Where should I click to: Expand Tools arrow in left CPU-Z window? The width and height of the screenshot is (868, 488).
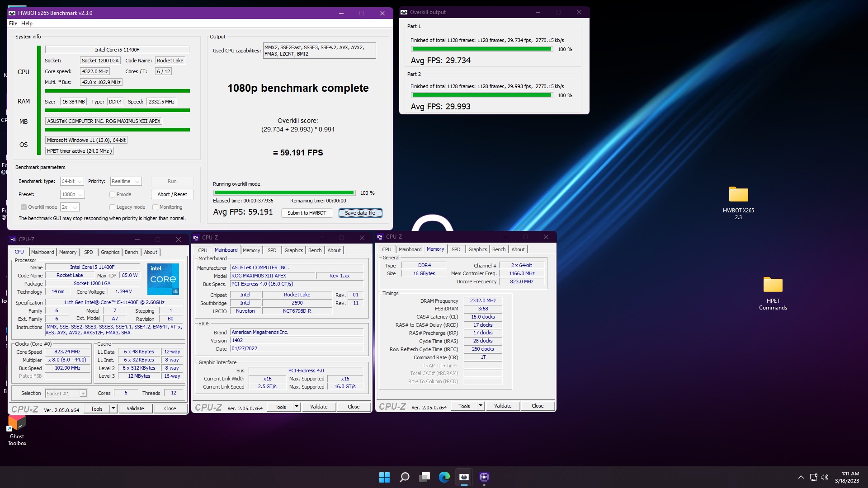point(113,409)
